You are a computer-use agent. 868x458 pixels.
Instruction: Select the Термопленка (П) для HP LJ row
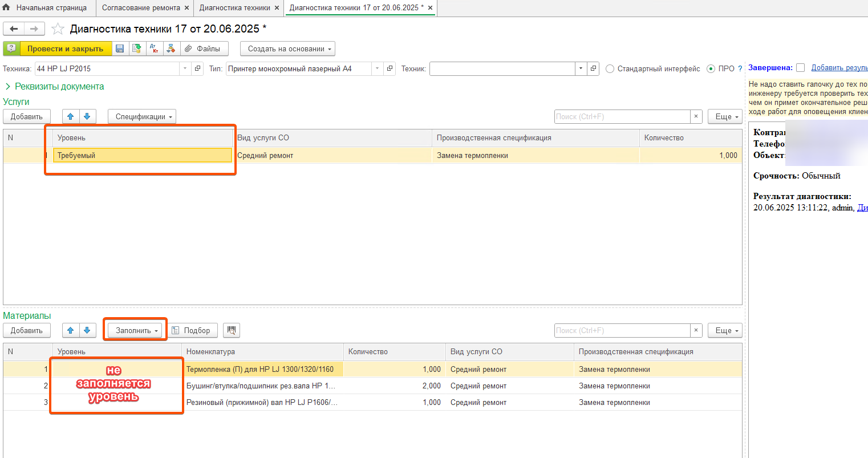(372, 370)
